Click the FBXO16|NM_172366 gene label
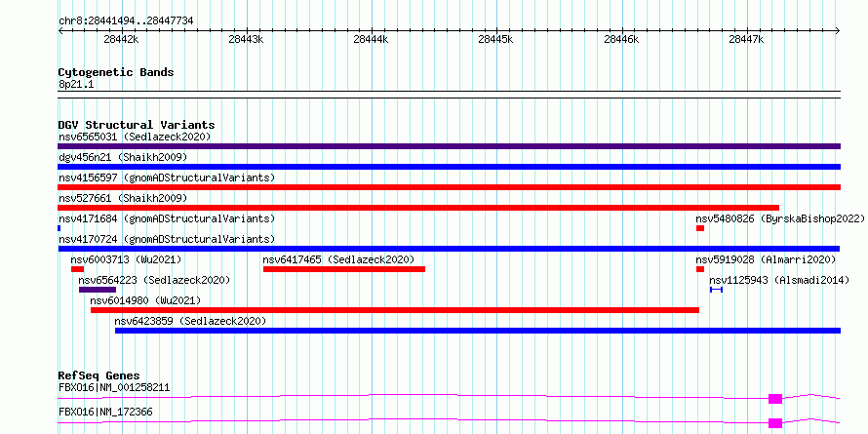Image resolution: width=868 pixels, height=434 pixels. click(105, 413)
